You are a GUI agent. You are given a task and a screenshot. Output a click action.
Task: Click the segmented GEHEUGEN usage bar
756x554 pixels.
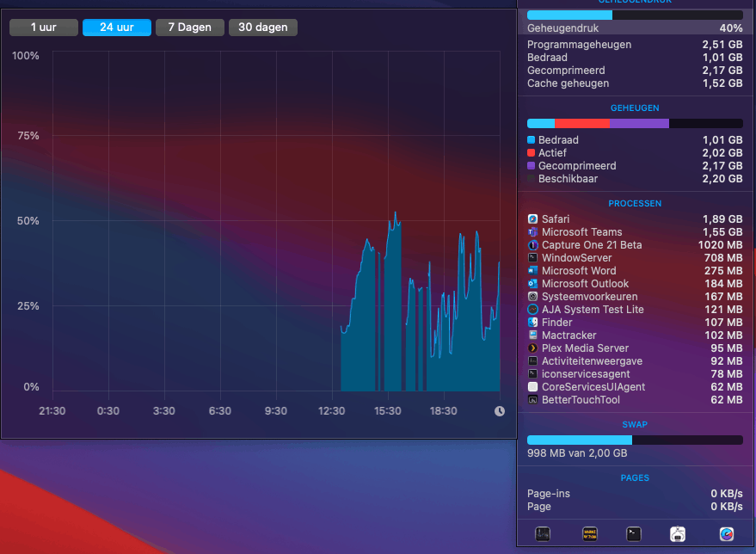635,123
